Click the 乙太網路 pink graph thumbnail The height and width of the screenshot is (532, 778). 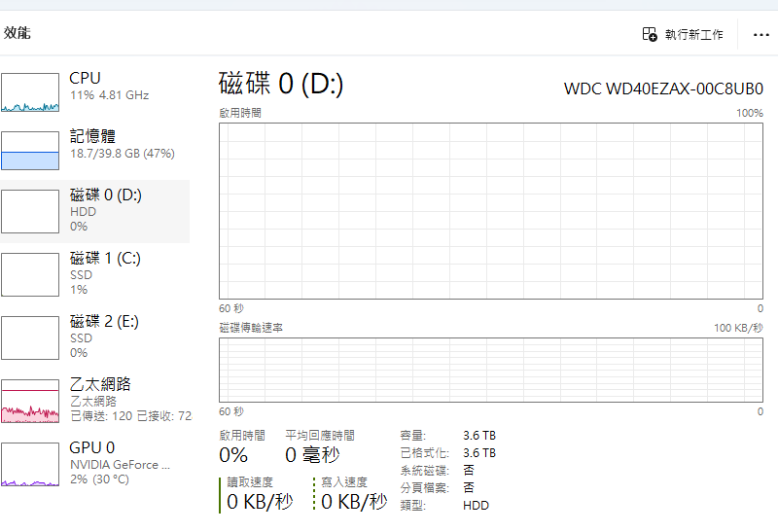click(x=30, y=401)
